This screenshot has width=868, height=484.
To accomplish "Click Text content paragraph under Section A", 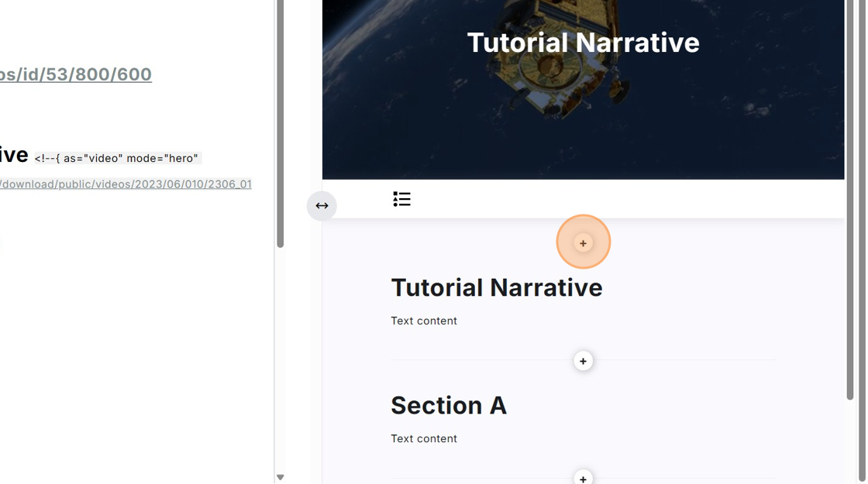I will tap(424, 439).
